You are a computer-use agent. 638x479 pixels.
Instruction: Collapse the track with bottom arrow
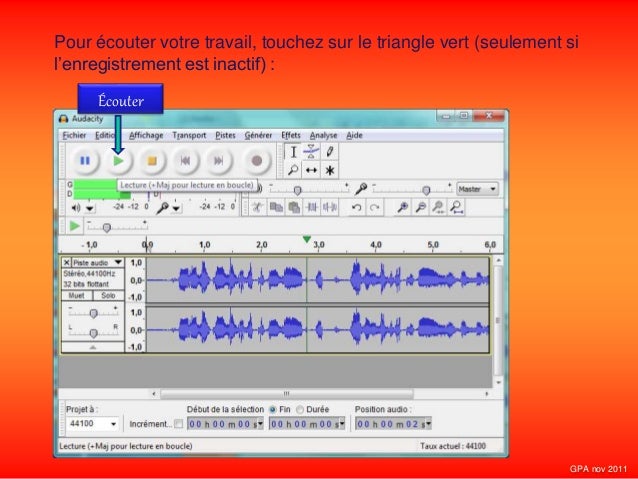coord(93,347)
